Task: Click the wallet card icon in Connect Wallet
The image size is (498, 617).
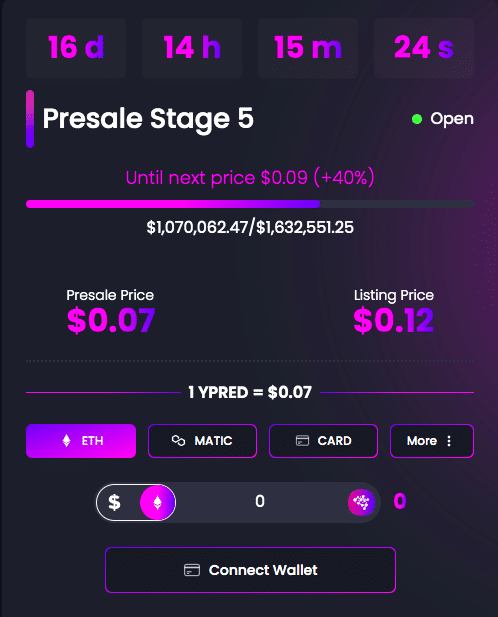Action: (x=192, y=570)
